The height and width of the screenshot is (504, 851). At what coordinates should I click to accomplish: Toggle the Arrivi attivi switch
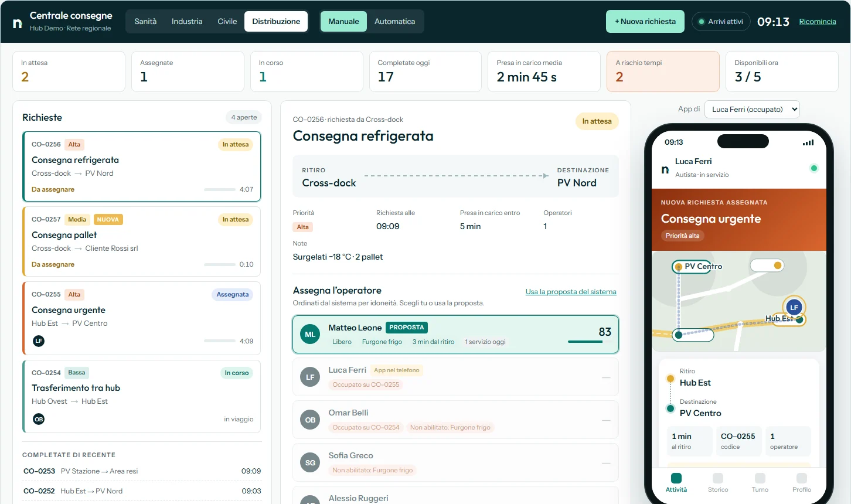[721, 22]
